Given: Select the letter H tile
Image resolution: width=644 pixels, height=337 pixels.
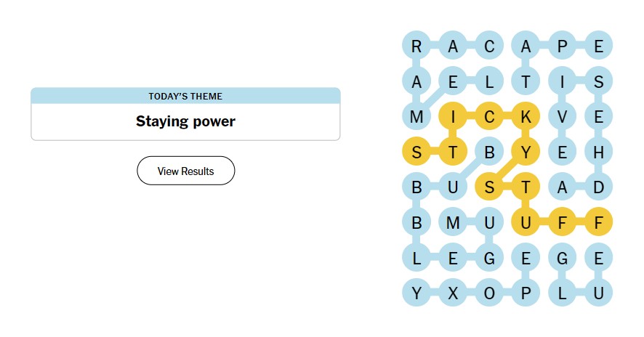Looking at the screenshot, I should tap(598, 153).
